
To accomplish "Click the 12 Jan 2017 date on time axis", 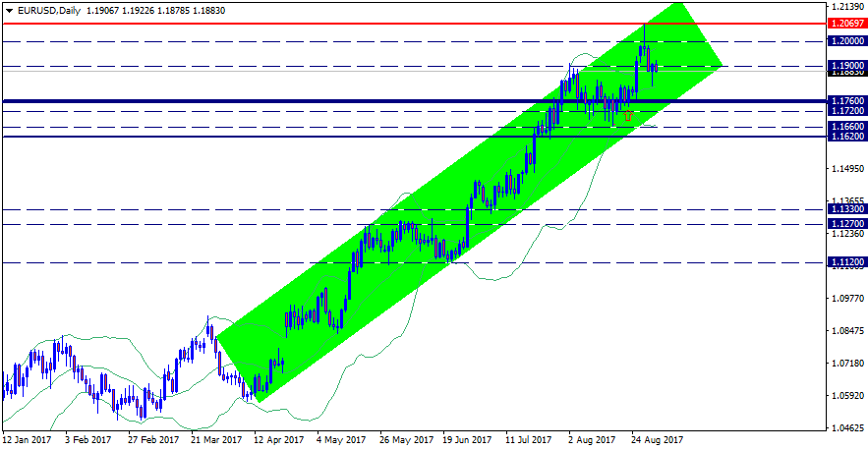I will [27, 440].
